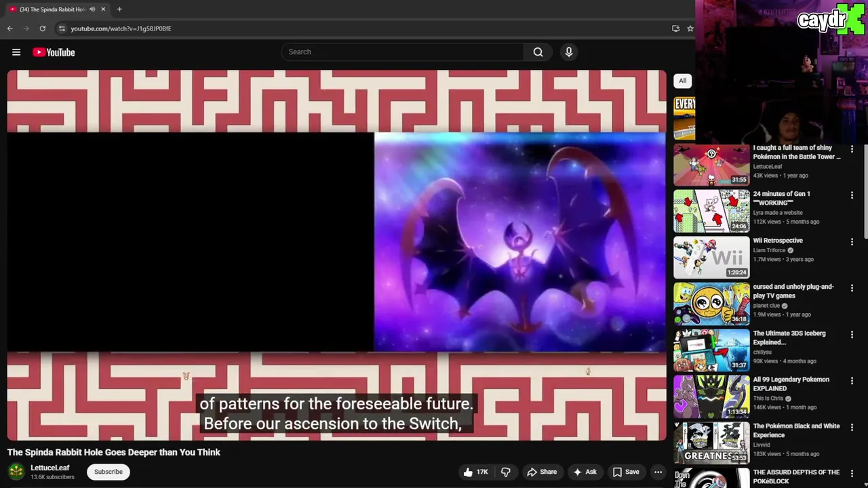This screenshot has width=868, height=488.
Task: Reload the page with refresh icon
Action: click(42, 28)
